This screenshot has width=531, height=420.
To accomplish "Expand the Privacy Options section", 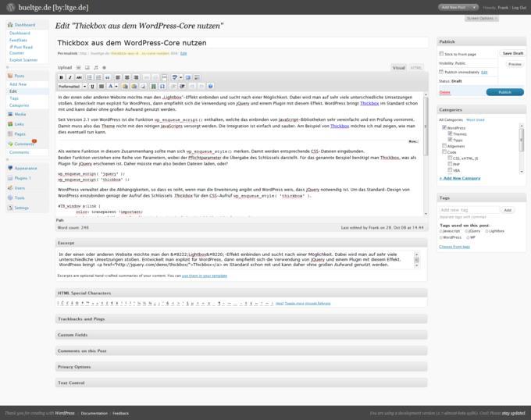I will tap(241, 367).
